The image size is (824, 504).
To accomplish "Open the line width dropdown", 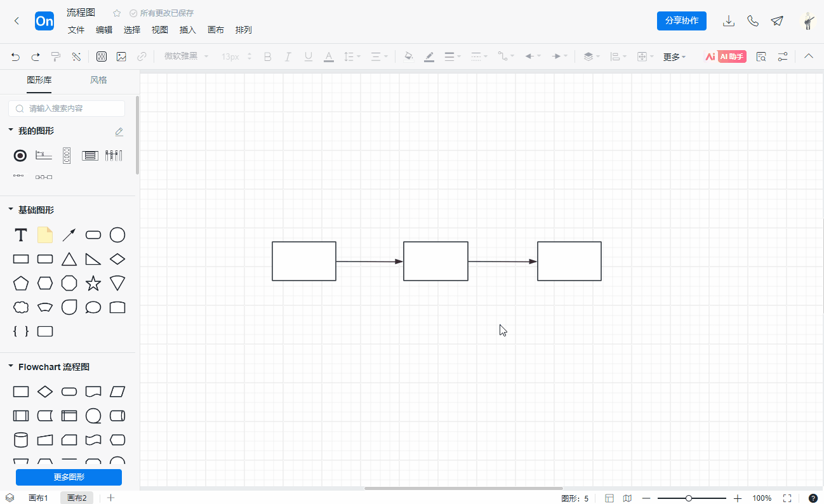I will (x=453, y=56).
